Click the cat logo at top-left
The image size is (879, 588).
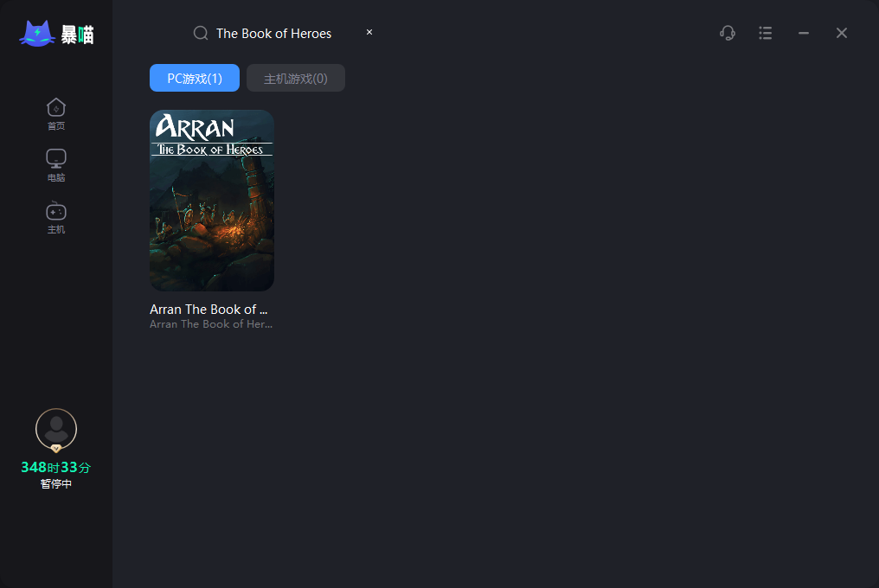[37, 34]
